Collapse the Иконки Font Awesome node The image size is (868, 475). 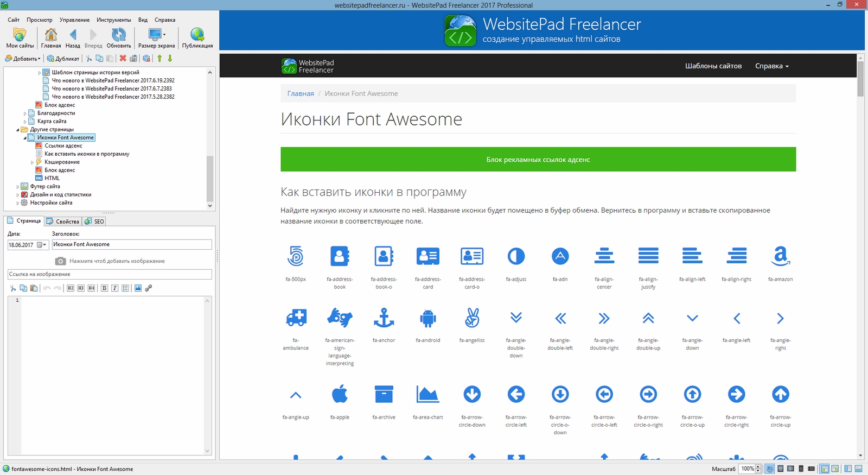(x=25, y=138)
